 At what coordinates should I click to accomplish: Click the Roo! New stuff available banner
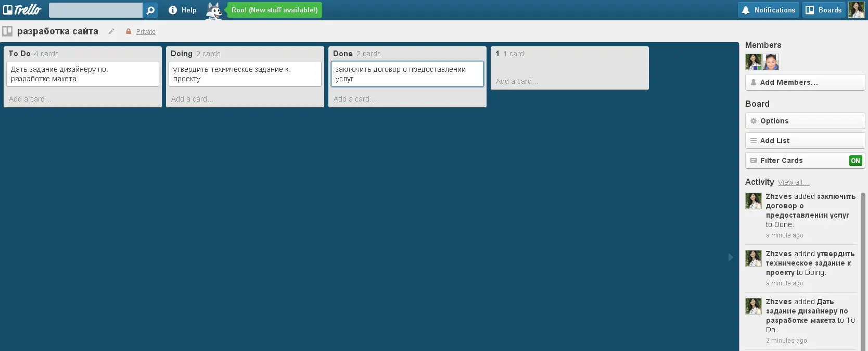274,10
